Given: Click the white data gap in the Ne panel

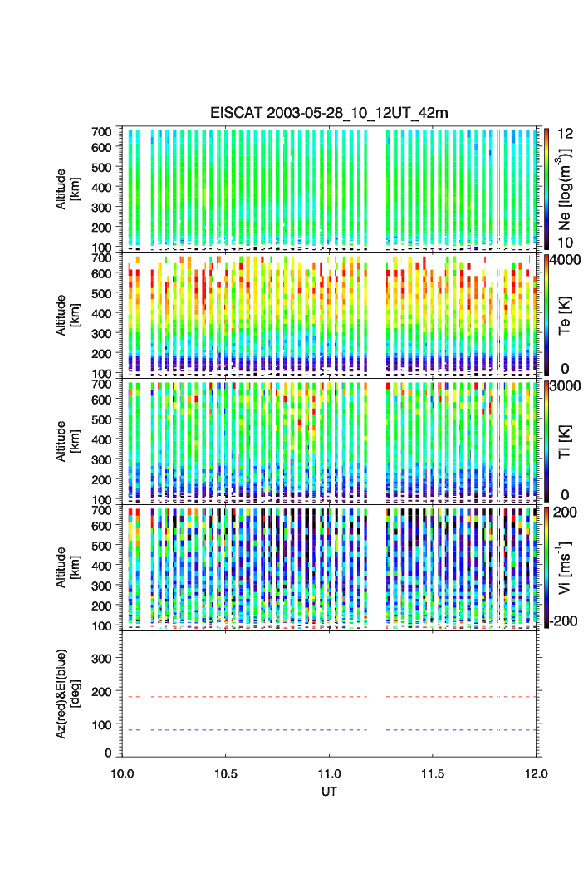Looking at the screenshot, I should pyautogui.click(x=376, y=189).
